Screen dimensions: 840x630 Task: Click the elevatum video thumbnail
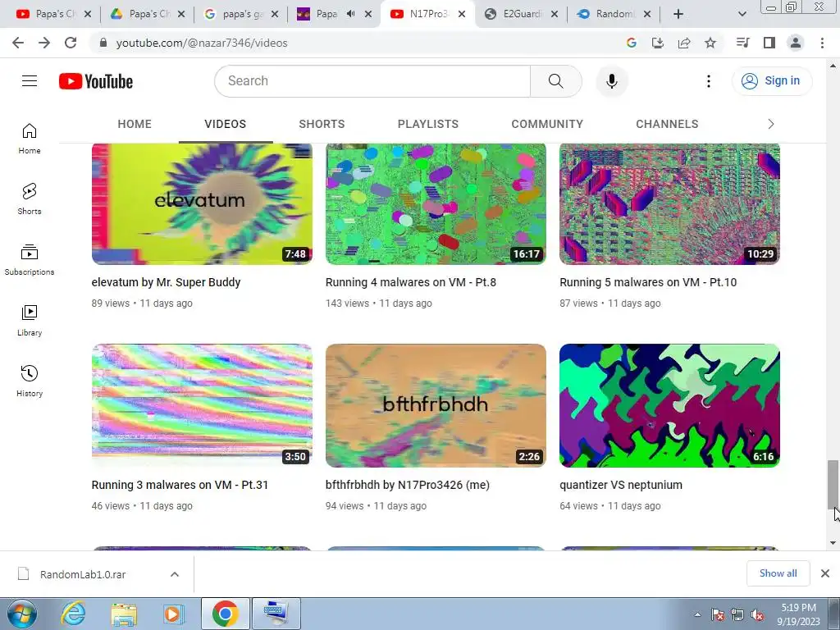[202, 203]
